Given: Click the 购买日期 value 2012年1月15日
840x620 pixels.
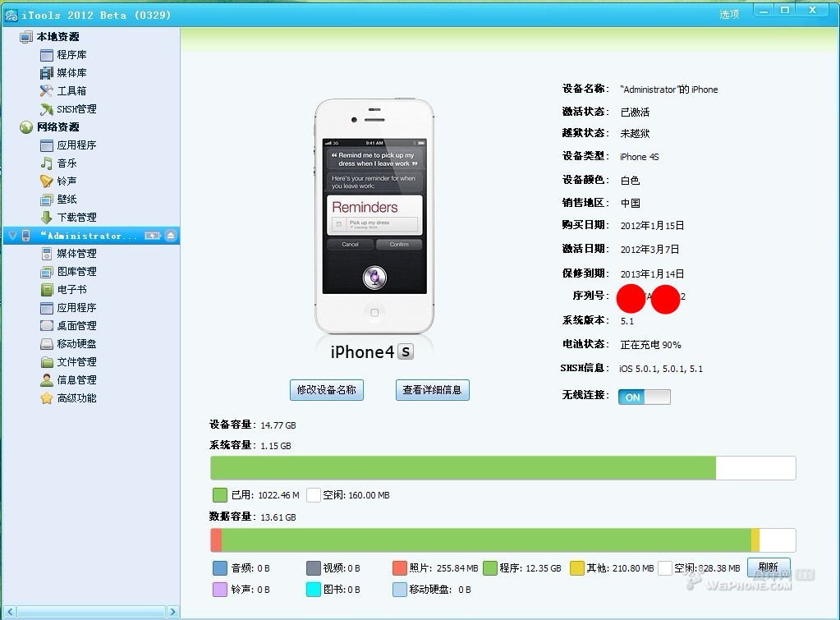Looking at the screenshot, I should 652,226.
